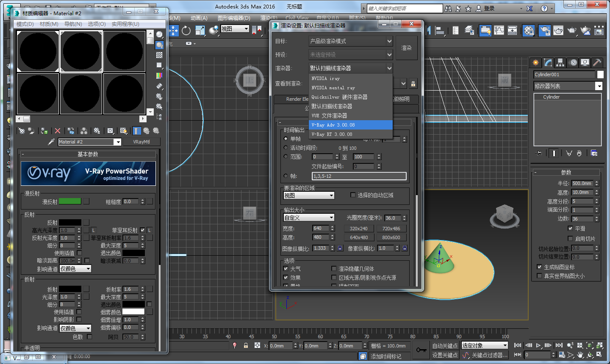Select the 活动时间段 radio button

[286, 148]
